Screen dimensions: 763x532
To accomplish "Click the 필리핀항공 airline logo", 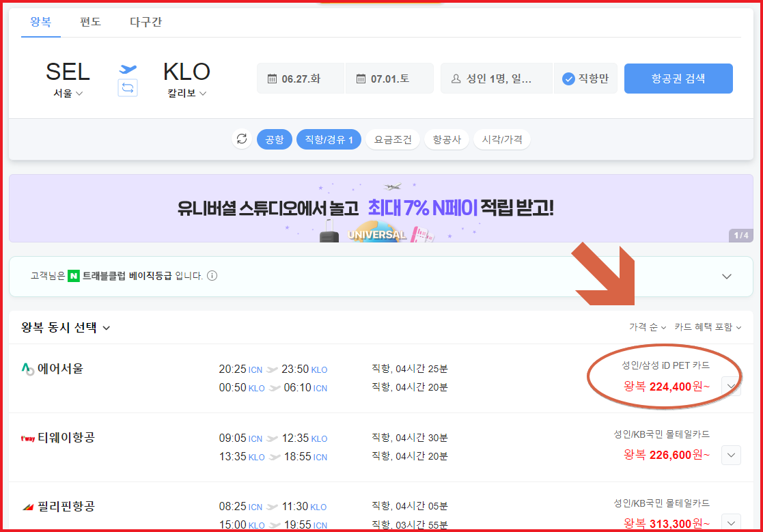I will (x=28, y=507).
